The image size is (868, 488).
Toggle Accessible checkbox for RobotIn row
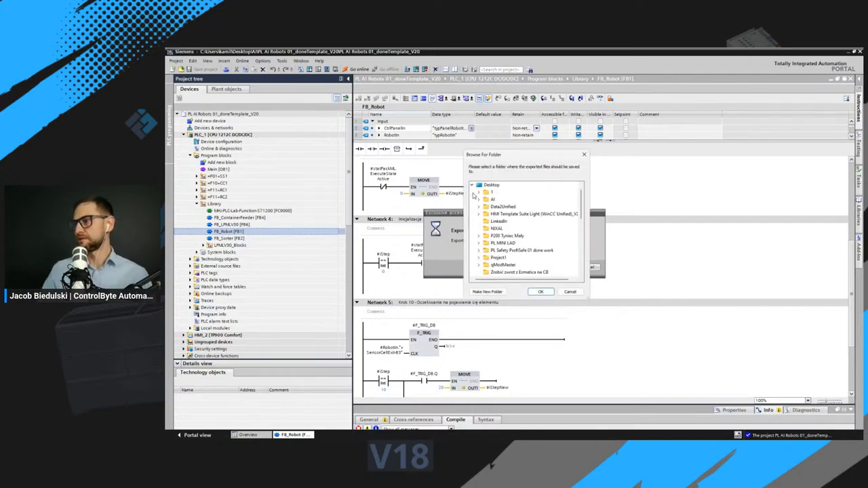point(555,135)
